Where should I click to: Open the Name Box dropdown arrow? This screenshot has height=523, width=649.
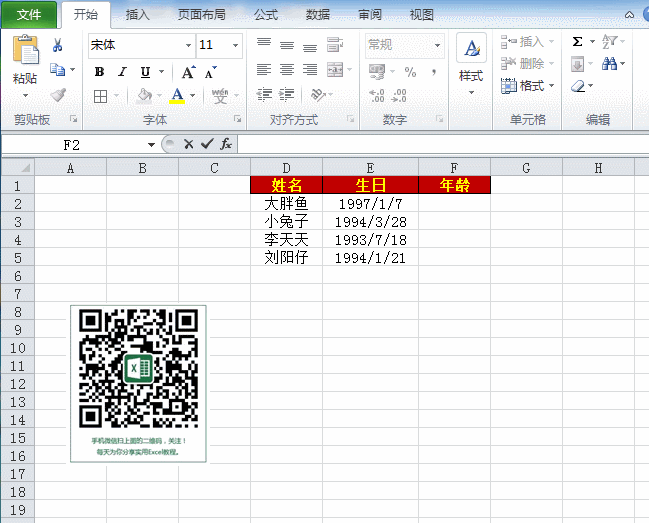pyautogui.click(x=151, y=144)
